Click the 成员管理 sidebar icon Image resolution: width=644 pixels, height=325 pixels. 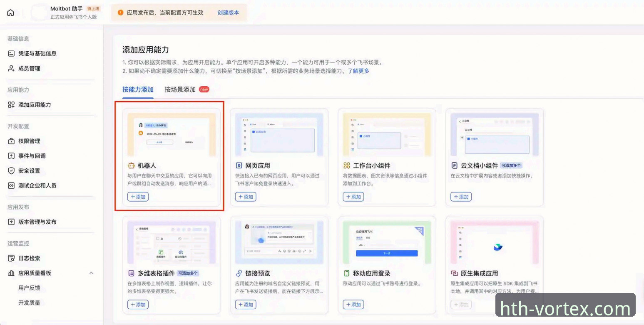(11, 68)
